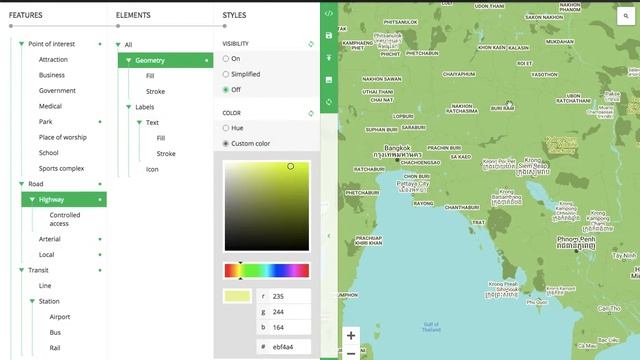Screen dimensions: 640x360
Task: Open the map search icon
Action: pyautogui.click(x=626, y=16)
